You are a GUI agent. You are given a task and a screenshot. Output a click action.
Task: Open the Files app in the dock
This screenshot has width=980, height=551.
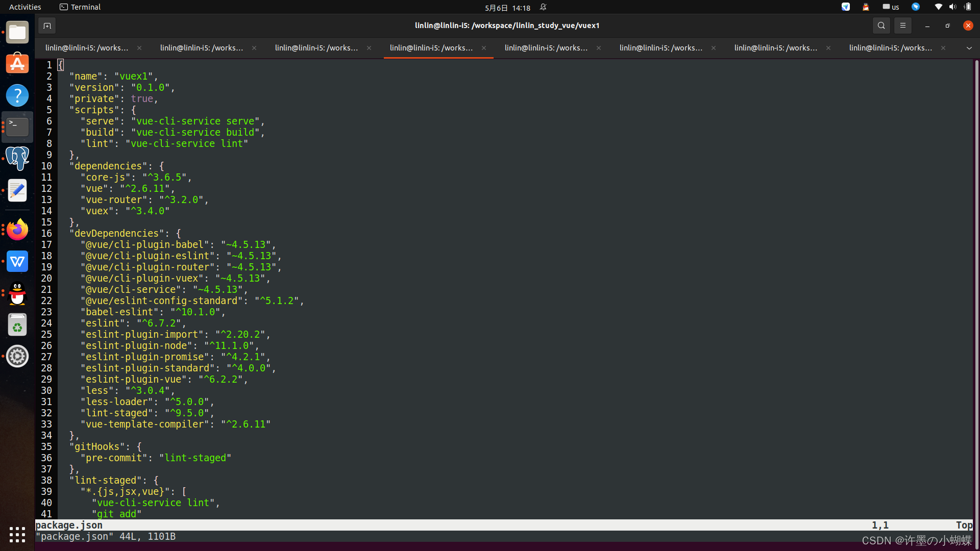pyautogui.click(x=17, y=32)
